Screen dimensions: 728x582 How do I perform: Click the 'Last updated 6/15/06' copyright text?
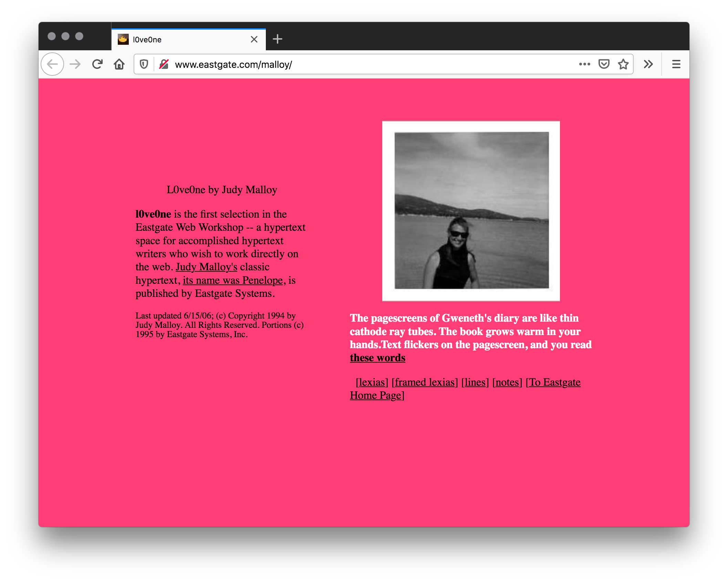click(x=220, y=325)
